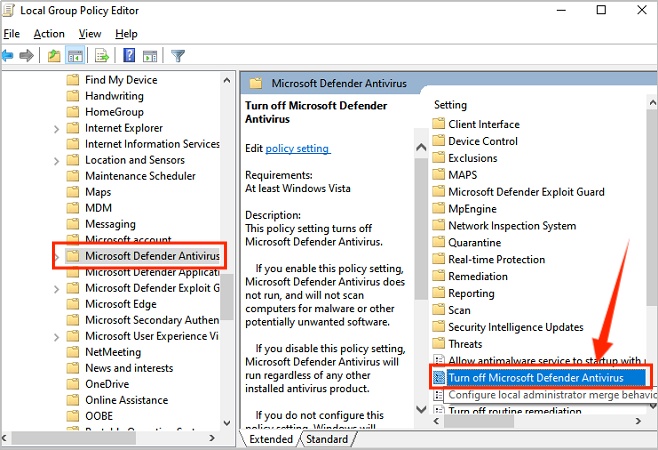
Task: Click the policy setting link
Action: pyautogui.click(x=298, y=148)
